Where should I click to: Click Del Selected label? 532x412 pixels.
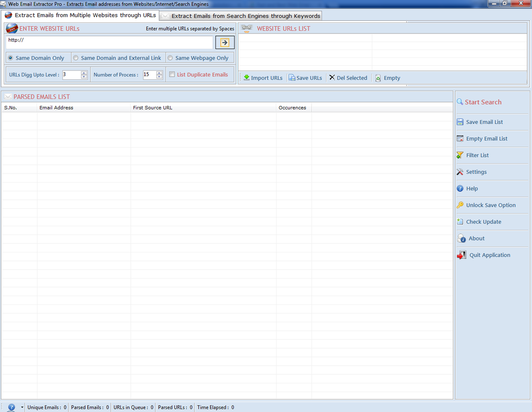pyautogui.click(x=352, y=78)
